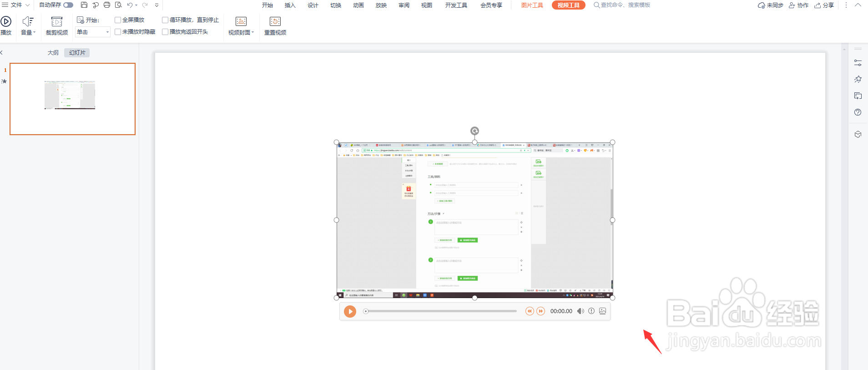Viewport: 868px width, 370px height.
Task: Click the video rotation handle
Action: click(474, 131)
